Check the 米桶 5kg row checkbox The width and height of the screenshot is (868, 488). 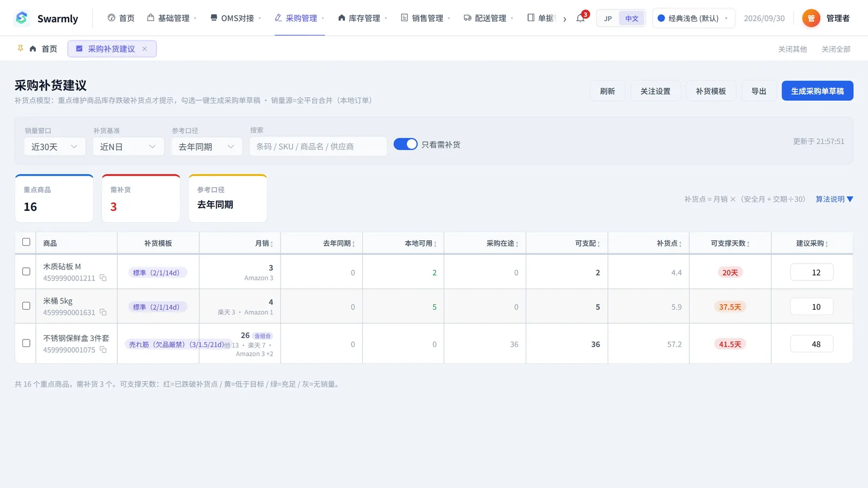(x=26, y=306)
